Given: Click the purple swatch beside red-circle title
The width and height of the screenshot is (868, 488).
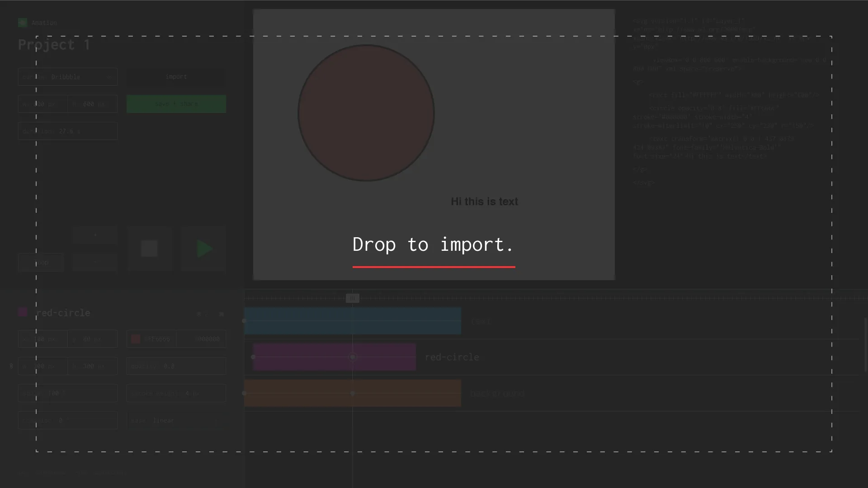Looking at the screenshot, I should (x=23, y=312).
